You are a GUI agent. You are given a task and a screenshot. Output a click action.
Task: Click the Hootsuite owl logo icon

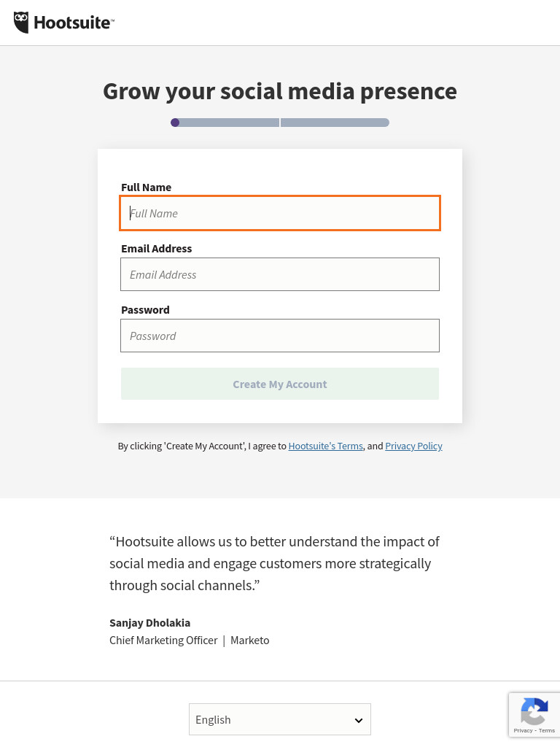(21, 23)
